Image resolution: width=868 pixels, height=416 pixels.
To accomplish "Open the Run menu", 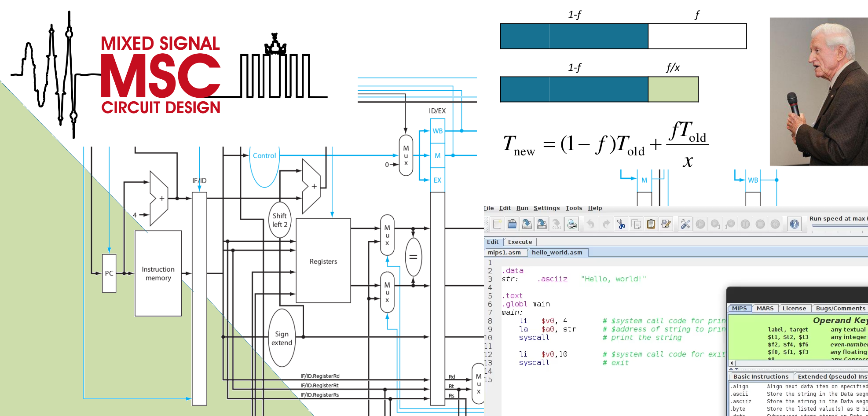I will pos(522,208).
